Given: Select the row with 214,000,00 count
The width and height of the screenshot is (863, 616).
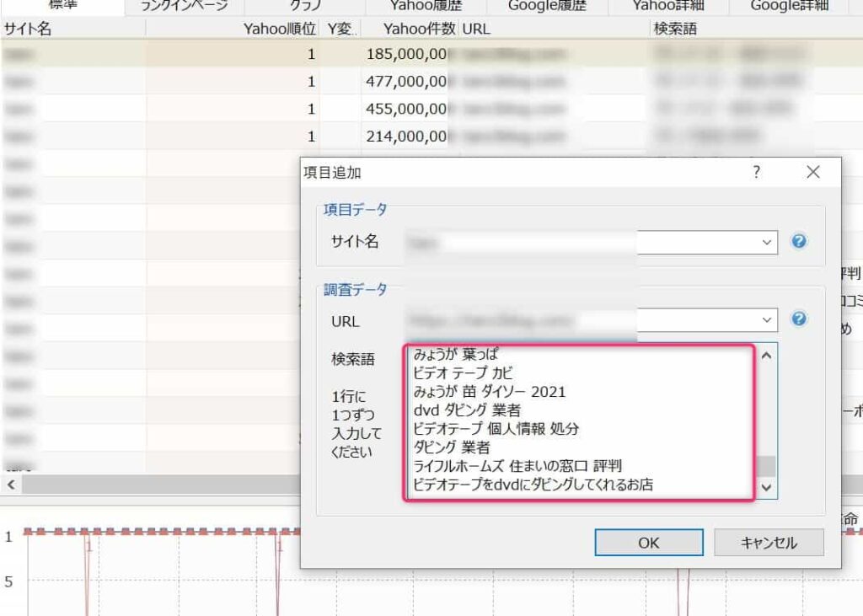Looking at the screenshot, I should (x=431, y=136).
